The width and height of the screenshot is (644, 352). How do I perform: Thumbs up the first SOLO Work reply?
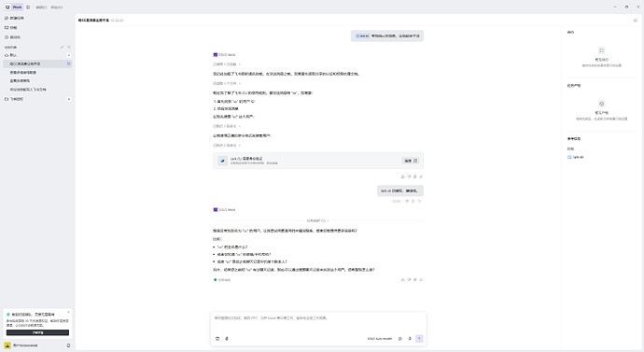coord(403,176)
